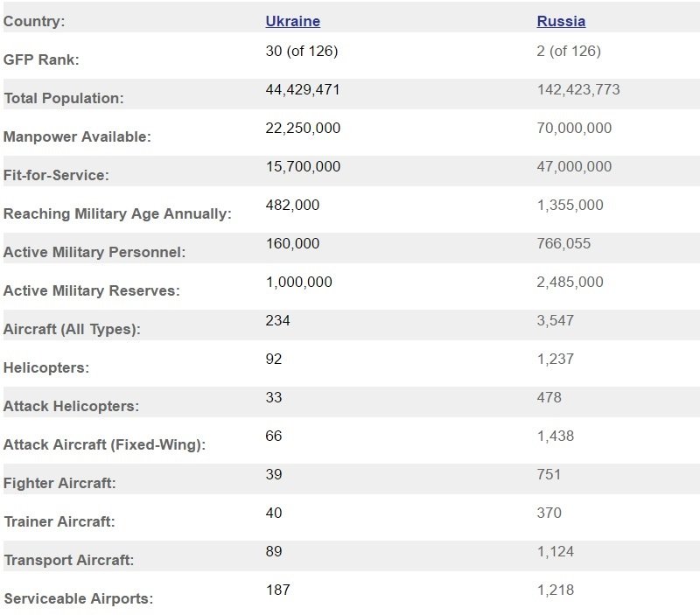Open the Russia country link
Image resolution: width=700 pixels, height=615 pixels.
pos(561,21)
